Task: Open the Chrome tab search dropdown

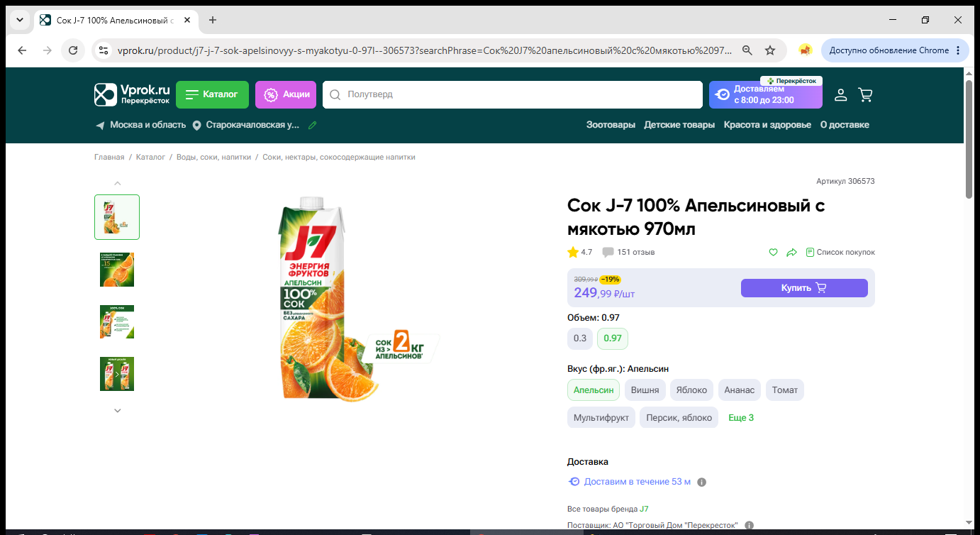Action: tap(19, 20)
